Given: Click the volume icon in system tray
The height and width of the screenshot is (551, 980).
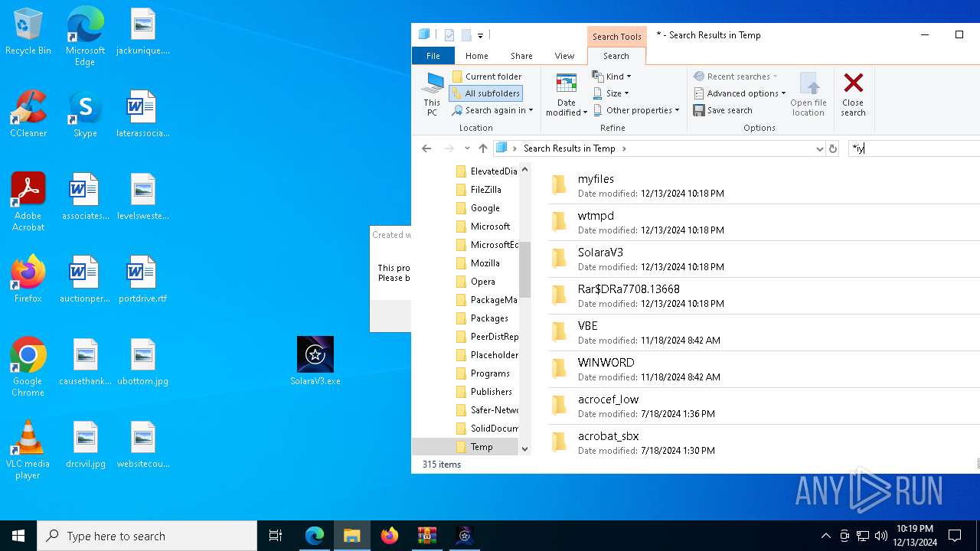Looking at the screenshot, I should 880,536.
